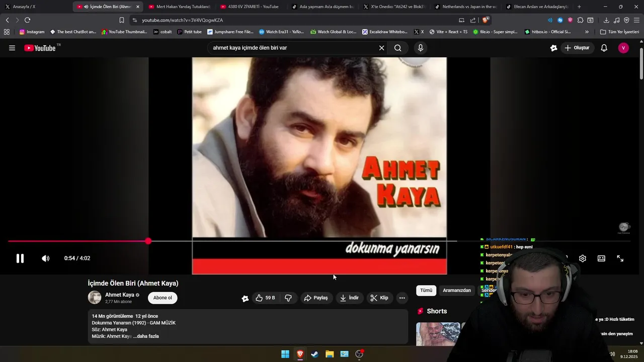Show hidden bookmarks with the chevron
Image resolution: width=644 pixels, height=362 pixels.
(x=587, y=32)
